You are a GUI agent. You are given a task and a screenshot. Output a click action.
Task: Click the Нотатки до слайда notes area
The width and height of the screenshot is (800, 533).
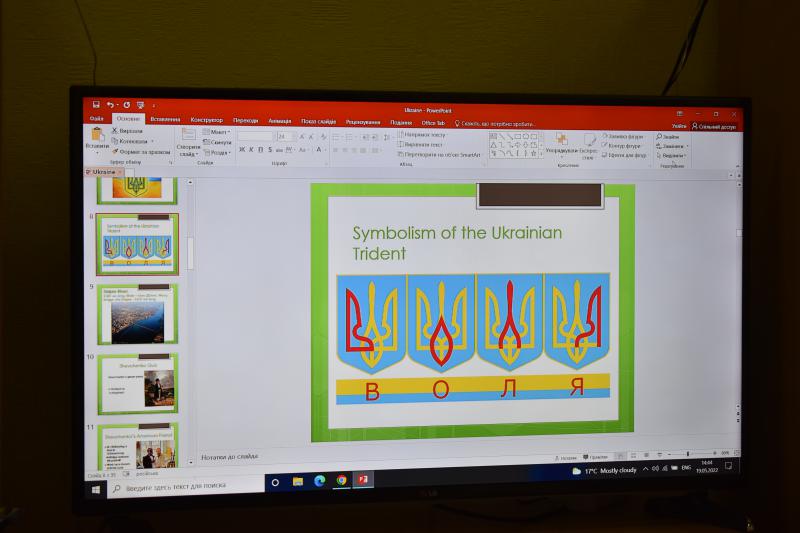point(230,457)
